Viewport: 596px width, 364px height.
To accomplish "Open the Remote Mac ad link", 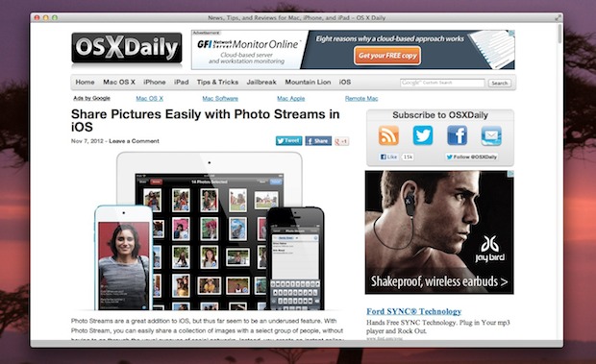I will pyautogui.click(x=361, y=98).
